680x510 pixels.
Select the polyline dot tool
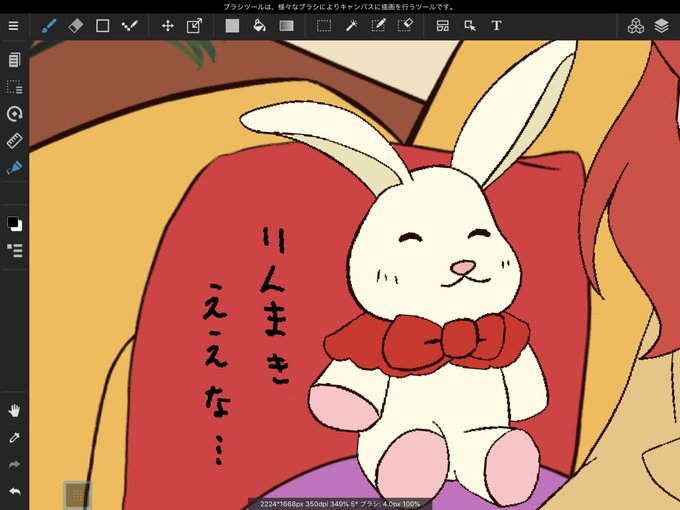click(x=129, y=26)
